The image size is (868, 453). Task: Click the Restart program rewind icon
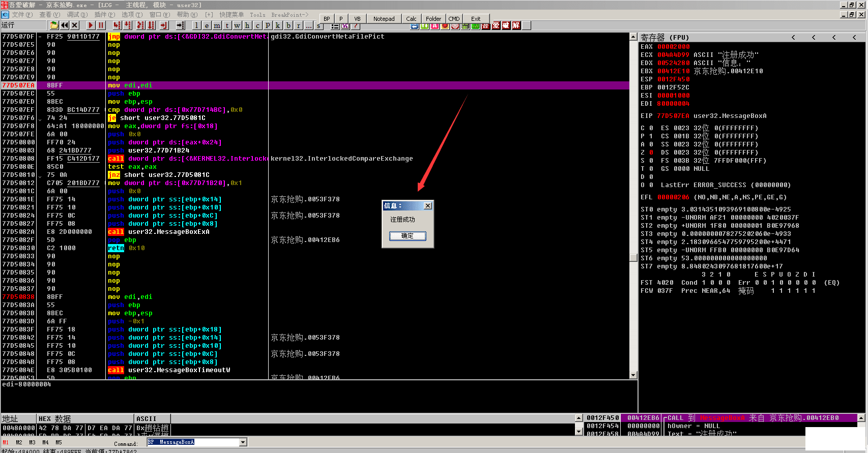coord(65,25)
